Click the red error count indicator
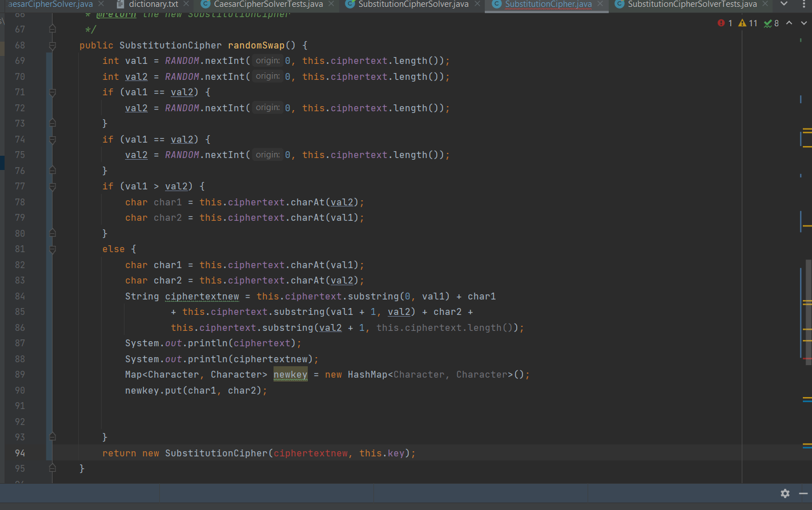The width and height of the screenshot is (812, 510). (725, 23)
